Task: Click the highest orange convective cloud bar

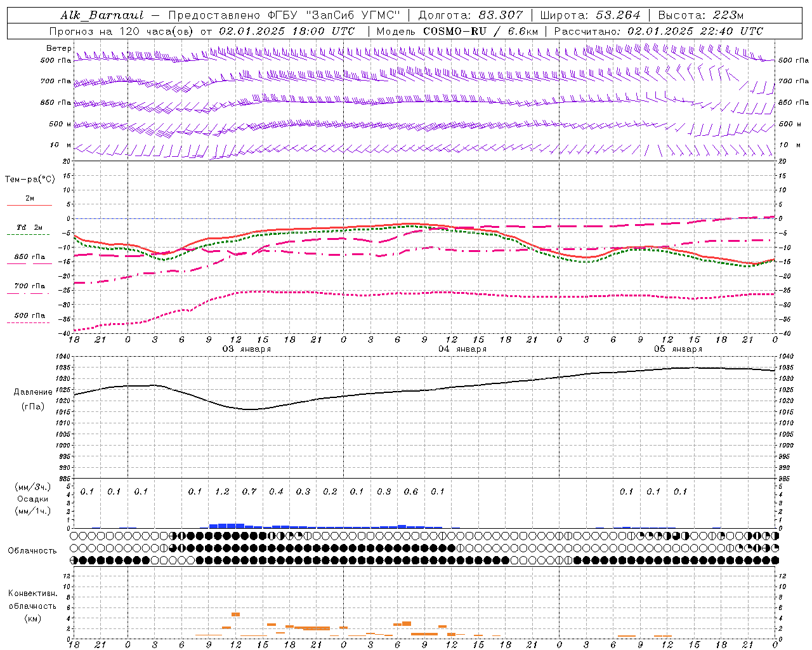Action: coord(235,614)
